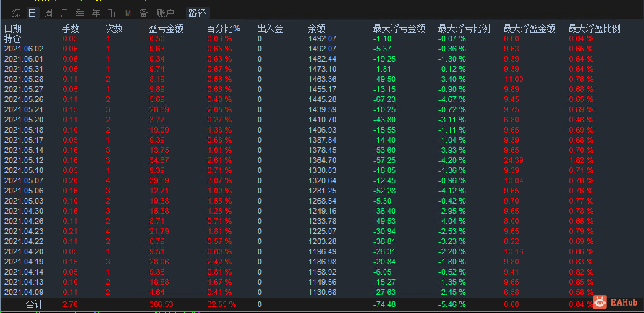The image size is (644, 313).
Task: Open the 币 currency tab
Action: (111, 13)
